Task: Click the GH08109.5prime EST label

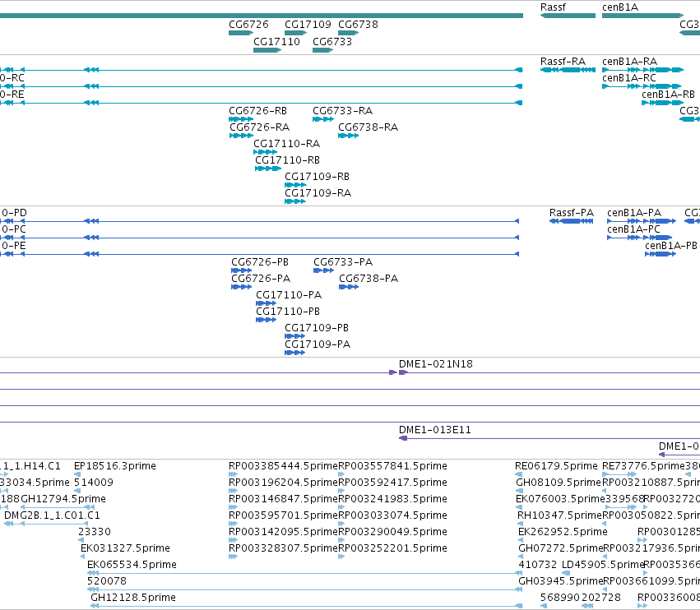Action: 559,483
